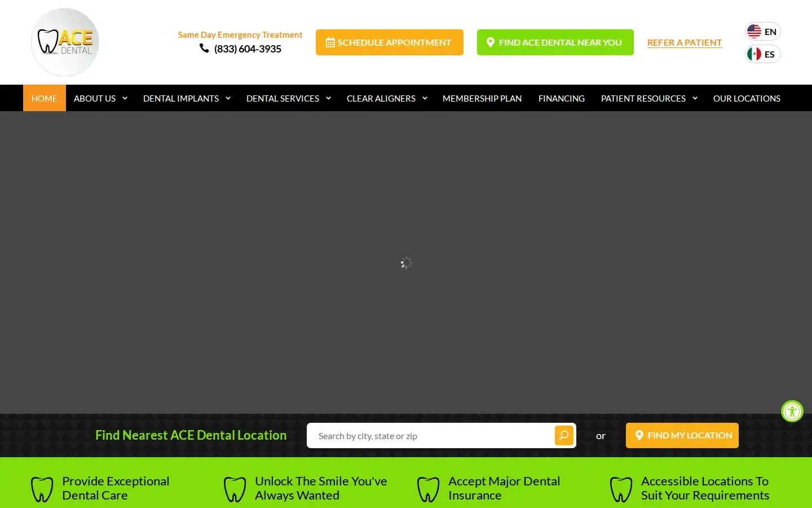The image size is (812, 508).
Task: Open the Clear Aligners menu item
Action: tap(381, 98)
